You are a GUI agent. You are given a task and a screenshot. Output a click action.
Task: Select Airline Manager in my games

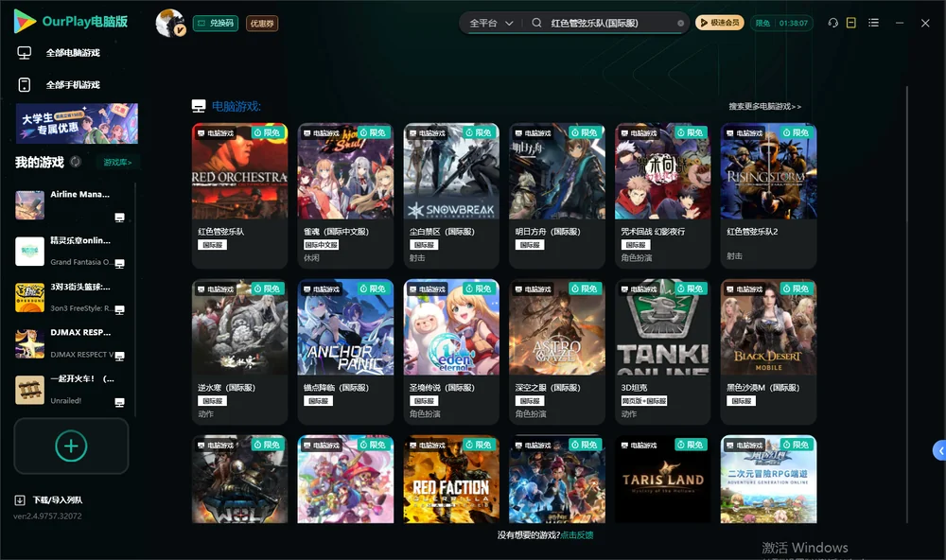71,205
